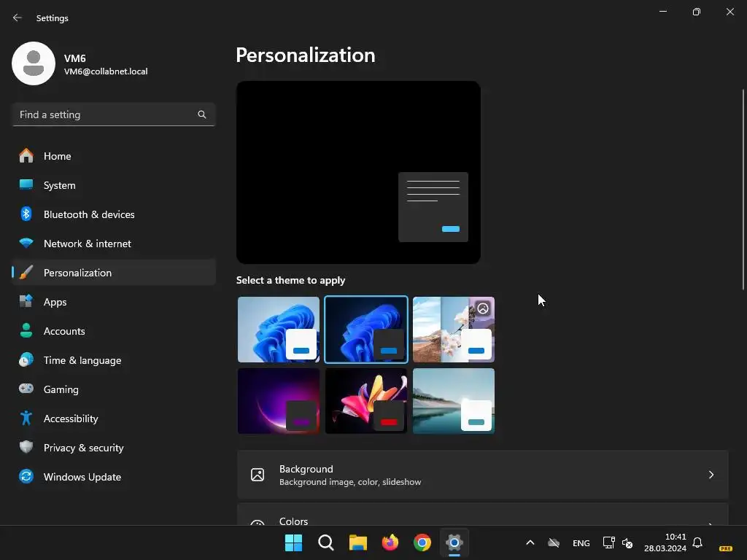
Task: Open Firefox from the taskbar
Action: [x=390, y=542]
